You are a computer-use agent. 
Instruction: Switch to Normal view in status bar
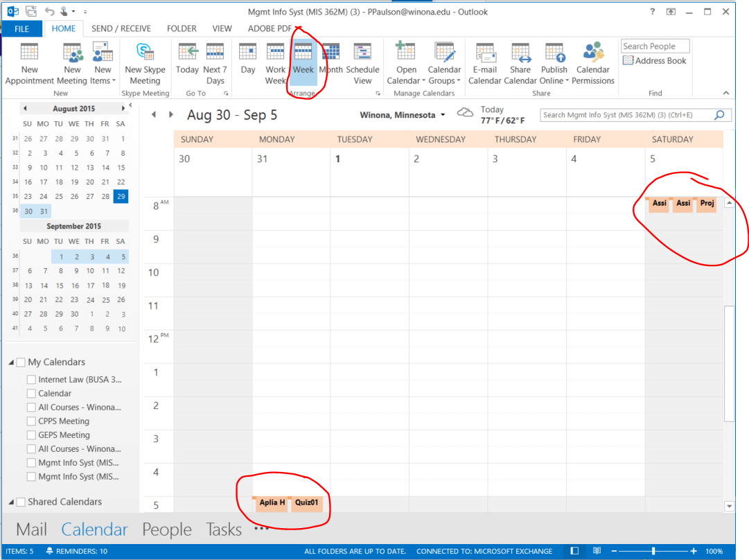pos(574,551)
